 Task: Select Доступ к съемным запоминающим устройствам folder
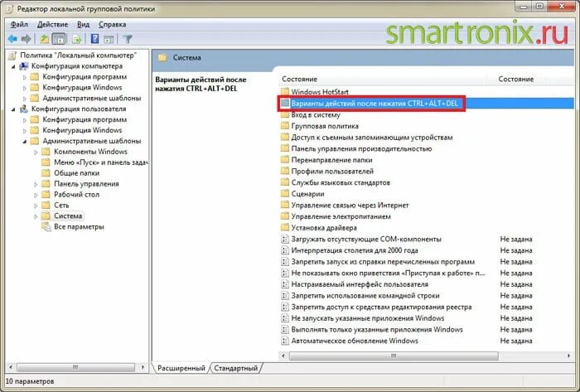(372, 138)
